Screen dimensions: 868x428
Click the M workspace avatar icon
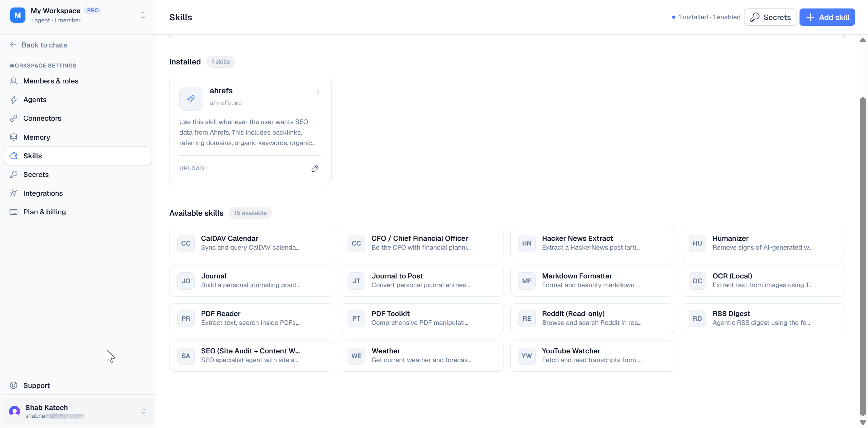pyautogui.click(x=18, y=15)
